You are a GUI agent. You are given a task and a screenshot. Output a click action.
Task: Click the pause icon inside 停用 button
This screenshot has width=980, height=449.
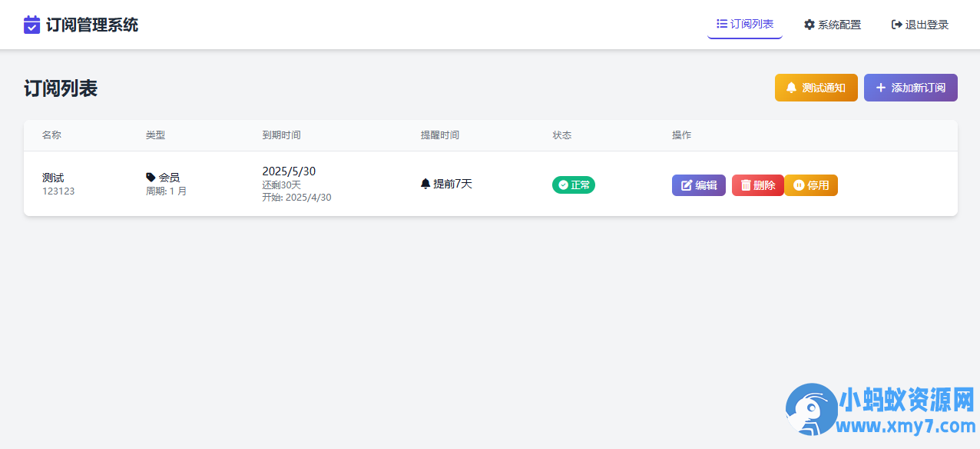pyautogui.click(x=799, y=185)
